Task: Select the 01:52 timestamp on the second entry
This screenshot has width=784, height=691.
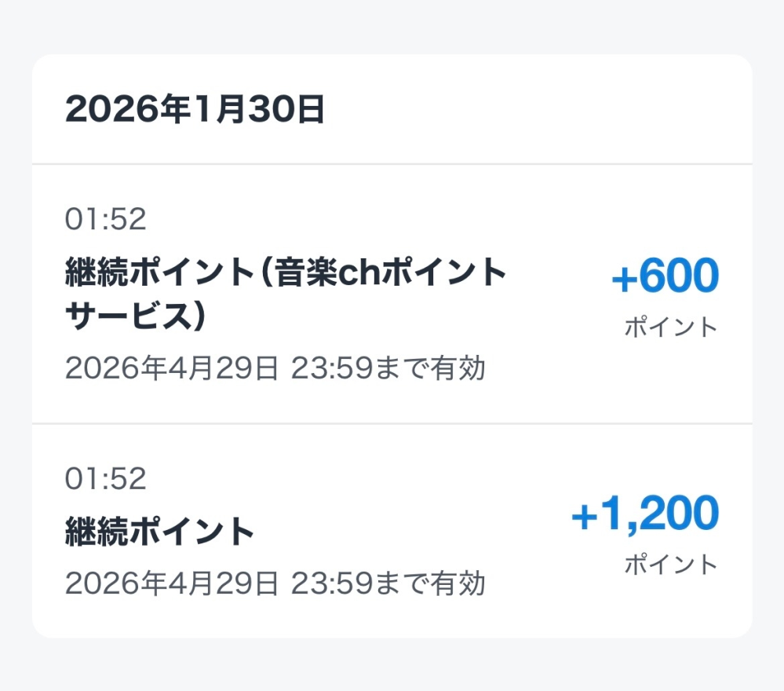Action: 104,477
